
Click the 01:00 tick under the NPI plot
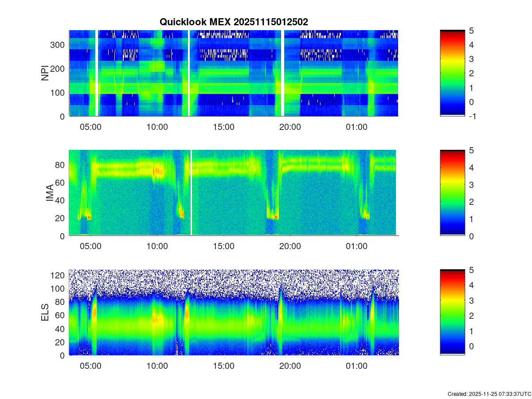click(x=356, y=127)
